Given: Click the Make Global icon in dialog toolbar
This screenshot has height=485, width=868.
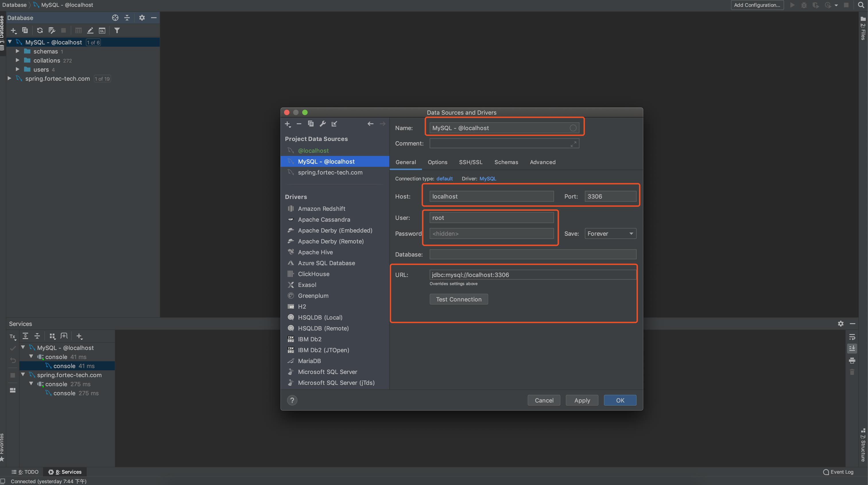Looking at the screenshot, I should (334, 124).
